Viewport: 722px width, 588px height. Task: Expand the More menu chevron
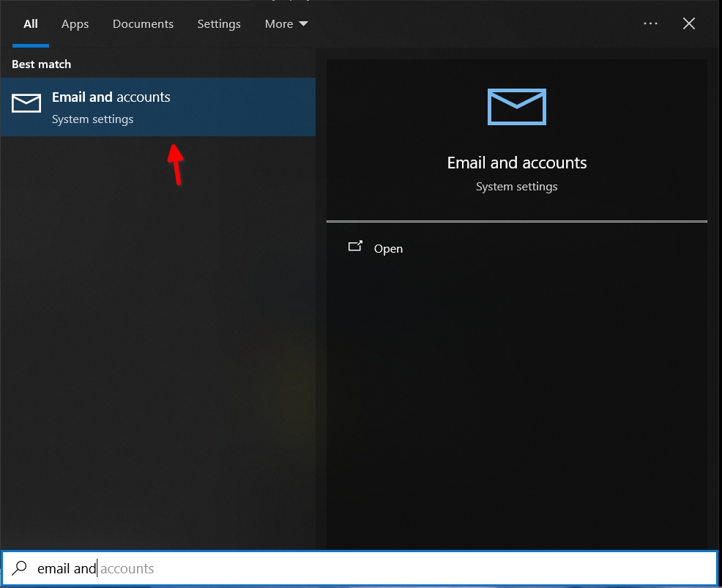tap(303, 24)
